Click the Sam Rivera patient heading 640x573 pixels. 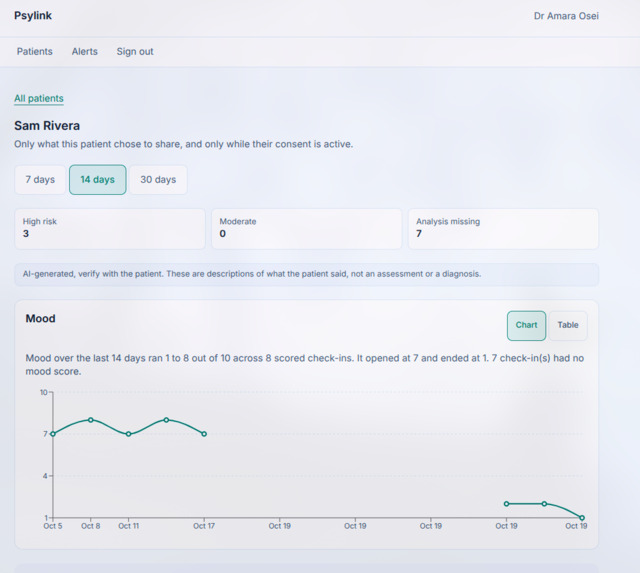tap(47, 126)
